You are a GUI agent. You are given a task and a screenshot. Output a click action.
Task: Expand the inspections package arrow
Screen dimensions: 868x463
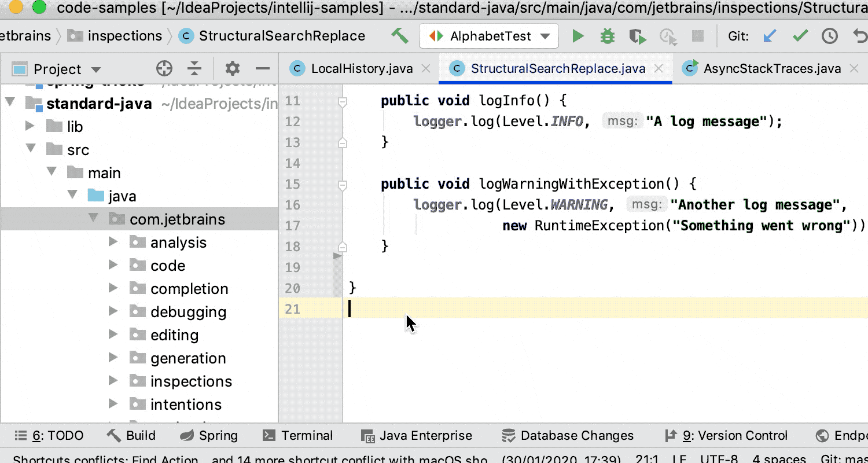click(x=114, y=381)
